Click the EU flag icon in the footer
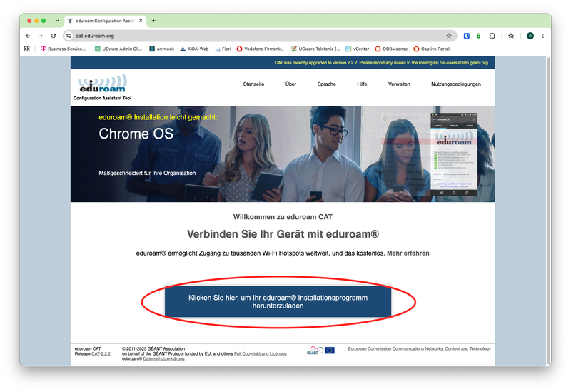The height and width of the screenshot is (392, 571). point(330,351)
